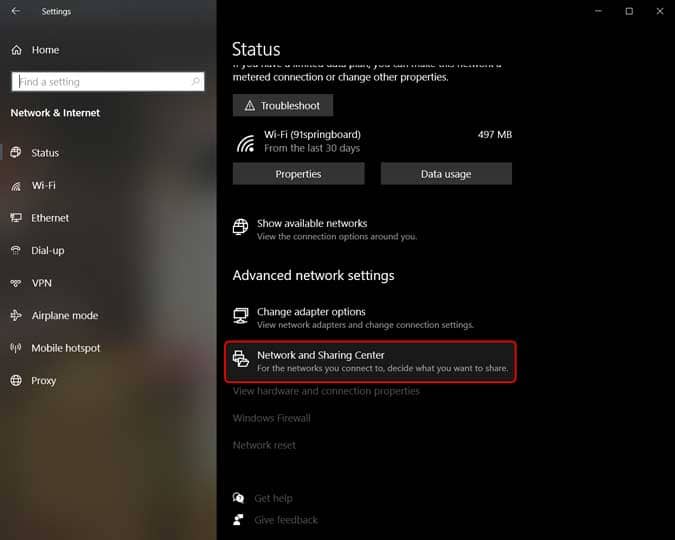This screenshot has height=540, width=675.
Task: Click the Get help chat icon
Action: coord(238,498)
